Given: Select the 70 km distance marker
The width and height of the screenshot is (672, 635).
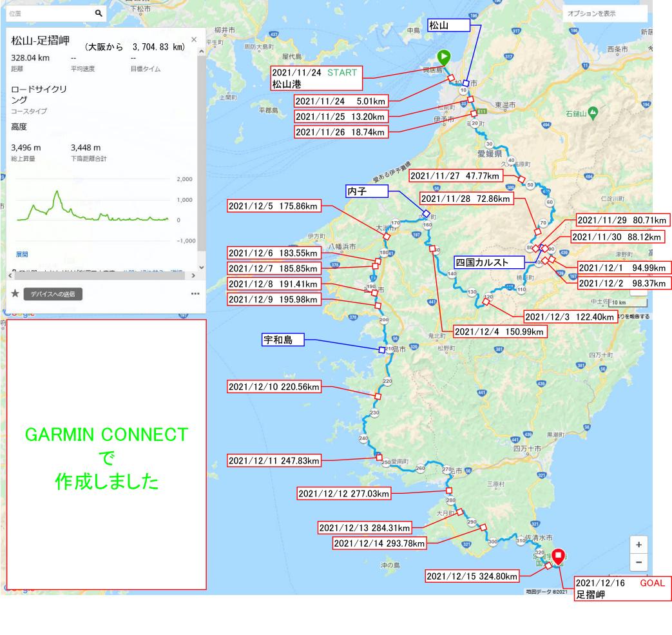Looking at the screenshot, I should click(x=543, y=223).
